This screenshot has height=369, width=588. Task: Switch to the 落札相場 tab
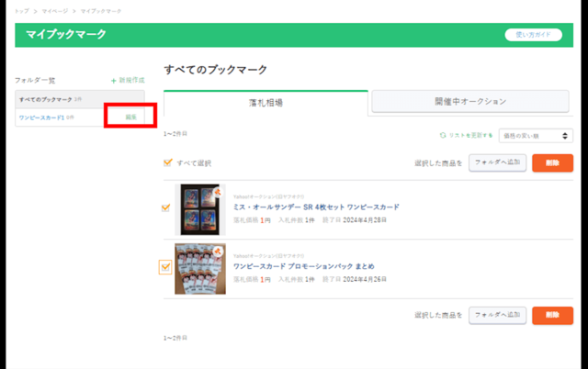pos(266,102)
